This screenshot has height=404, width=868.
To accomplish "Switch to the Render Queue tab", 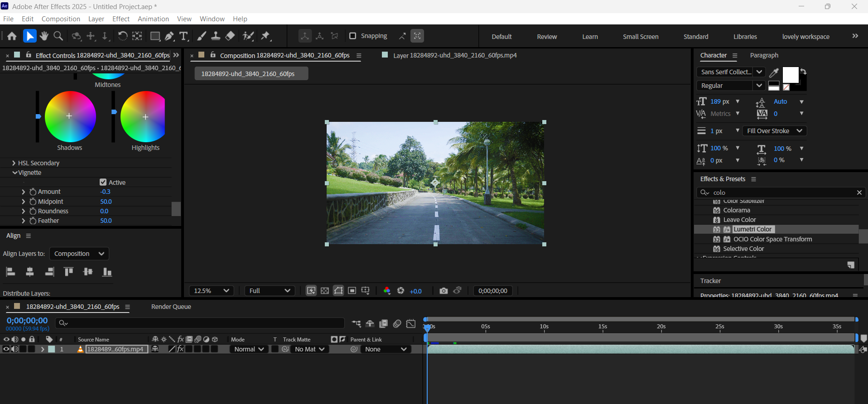I will [x=171, y=307].
